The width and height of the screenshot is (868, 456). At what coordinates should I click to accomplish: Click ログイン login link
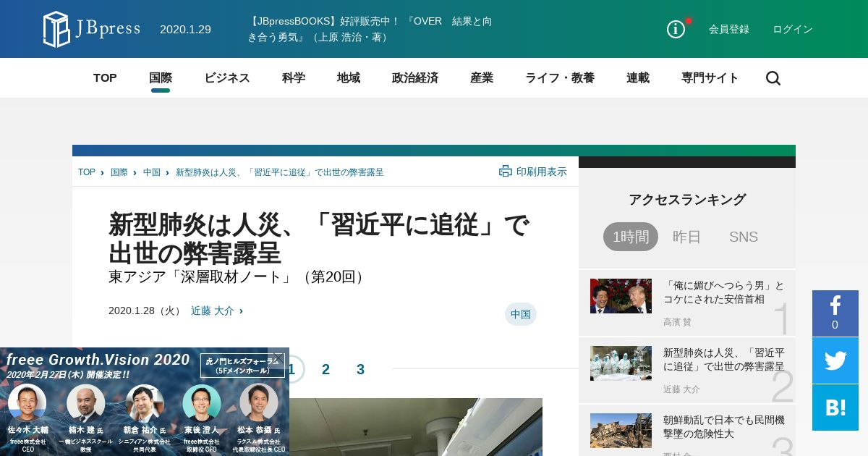point(793,29)
